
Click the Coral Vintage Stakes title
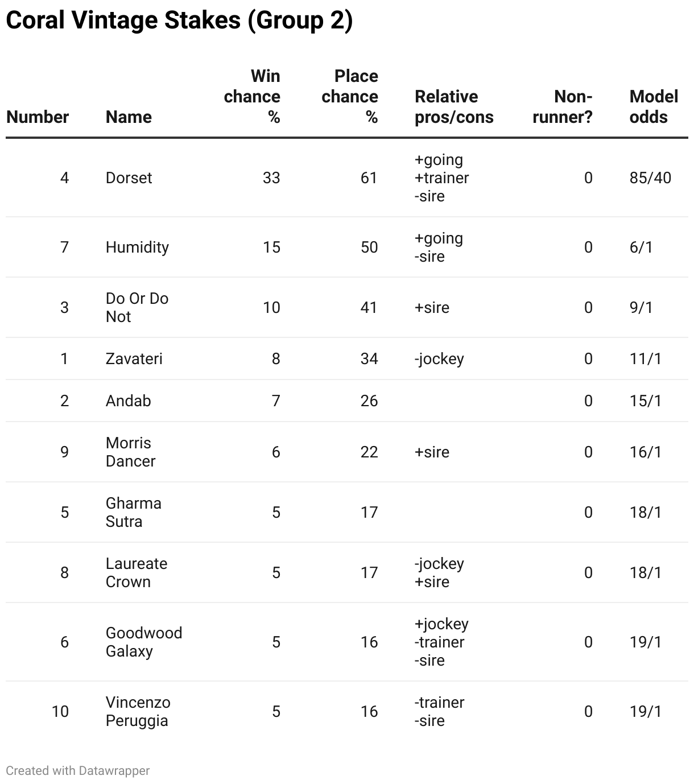(179, 20)
